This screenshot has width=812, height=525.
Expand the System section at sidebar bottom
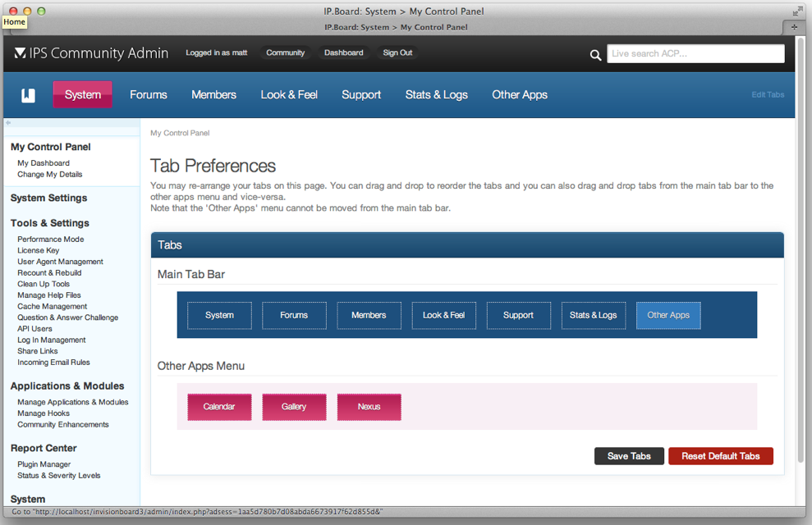(28, 499)
